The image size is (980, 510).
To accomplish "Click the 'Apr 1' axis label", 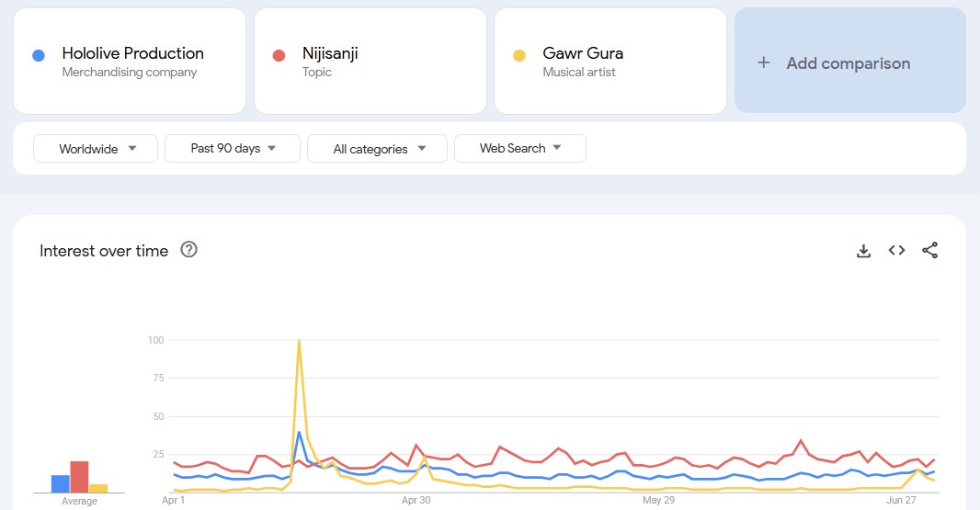I will click(x=173, y=500).
